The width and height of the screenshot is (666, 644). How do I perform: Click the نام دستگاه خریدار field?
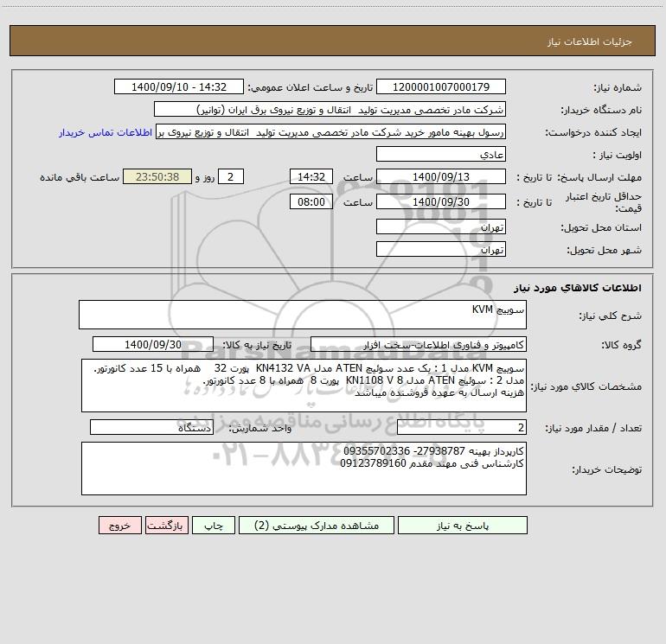point(330,109)
